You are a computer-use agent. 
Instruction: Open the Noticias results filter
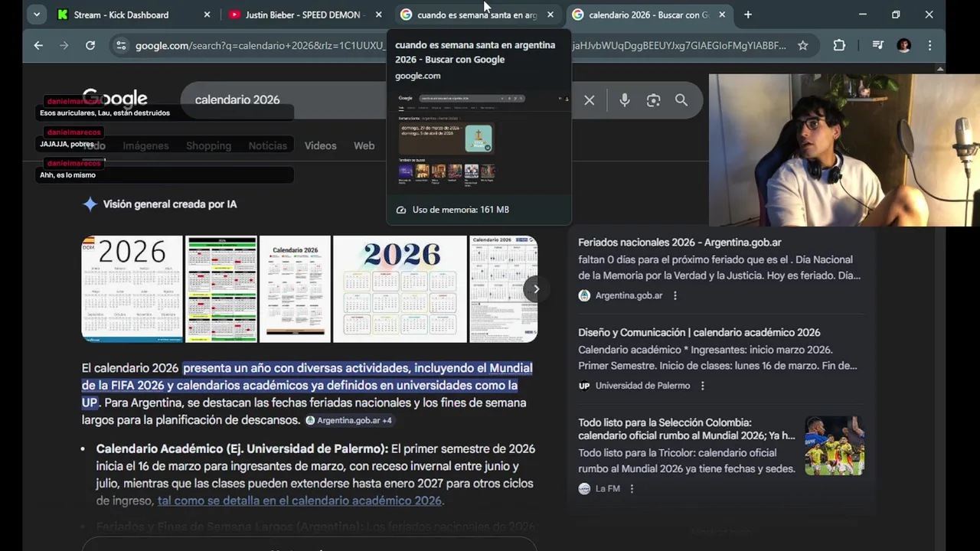(x=267, y=145)
